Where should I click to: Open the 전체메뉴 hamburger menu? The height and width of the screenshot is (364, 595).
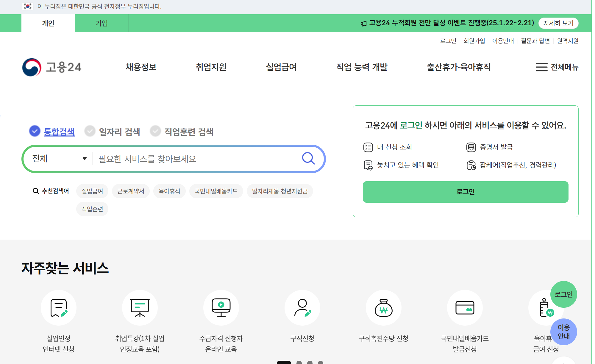[557, 67]
